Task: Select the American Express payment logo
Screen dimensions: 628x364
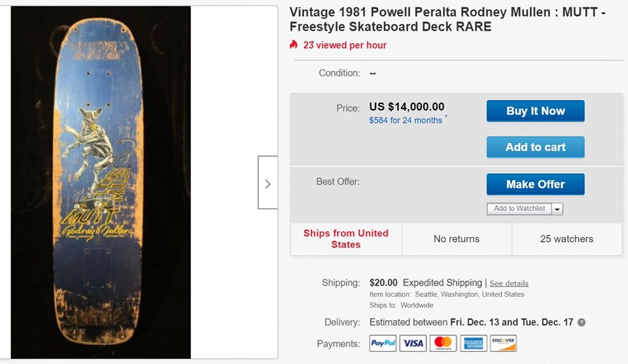Action: click(473, 343)
